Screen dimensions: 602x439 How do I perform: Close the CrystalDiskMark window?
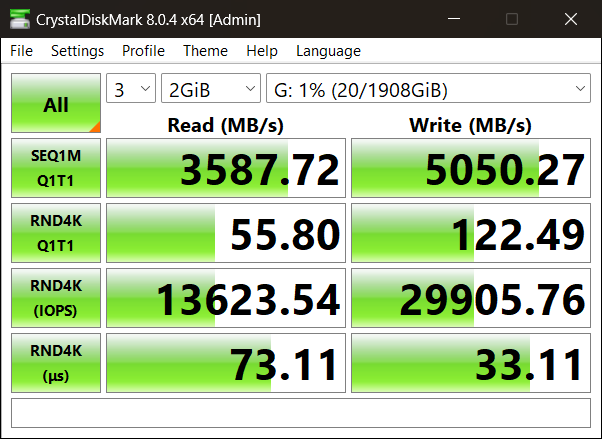click(571, 19)
